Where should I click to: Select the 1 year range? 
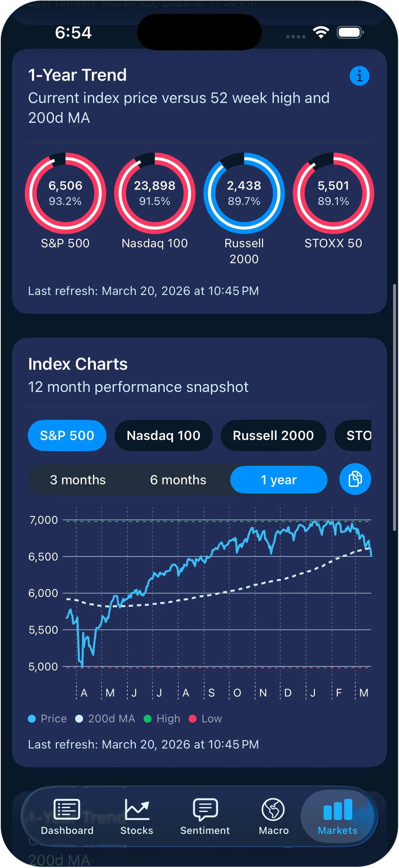pyautogui.click(x=279, y=480)
